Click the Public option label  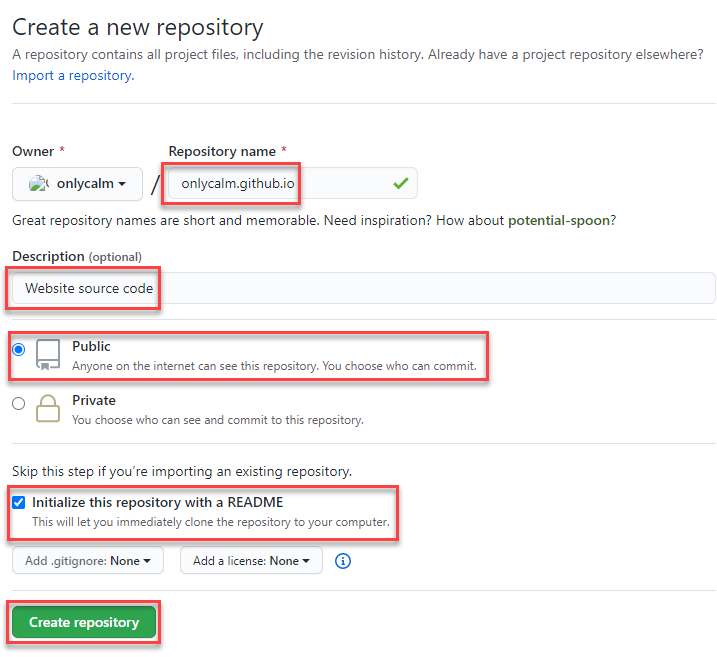coord(91,346)
